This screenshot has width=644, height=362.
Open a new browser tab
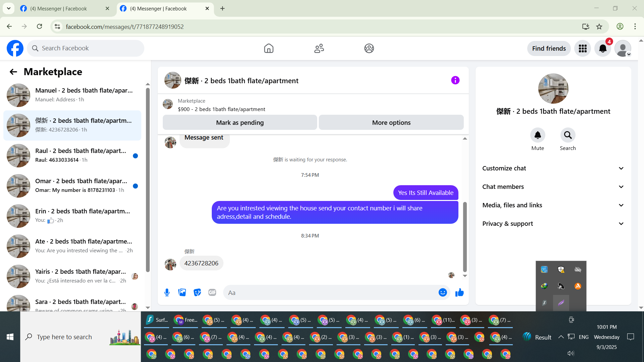pos(222,8)
